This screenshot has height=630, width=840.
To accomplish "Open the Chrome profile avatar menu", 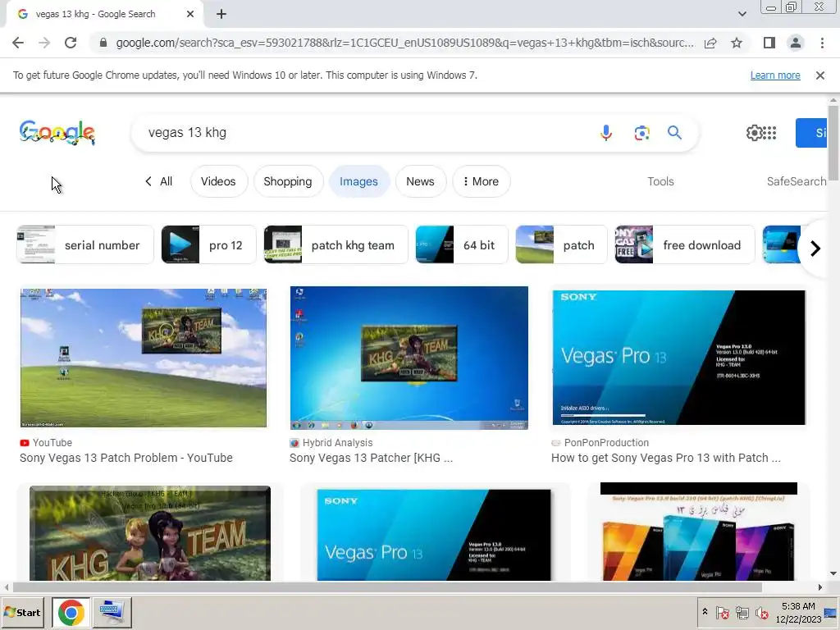I will [796, 43].
